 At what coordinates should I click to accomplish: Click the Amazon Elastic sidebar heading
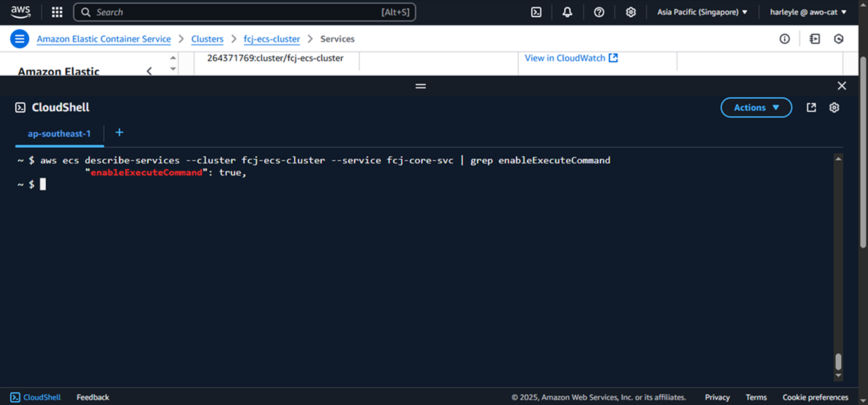(58, 71)
